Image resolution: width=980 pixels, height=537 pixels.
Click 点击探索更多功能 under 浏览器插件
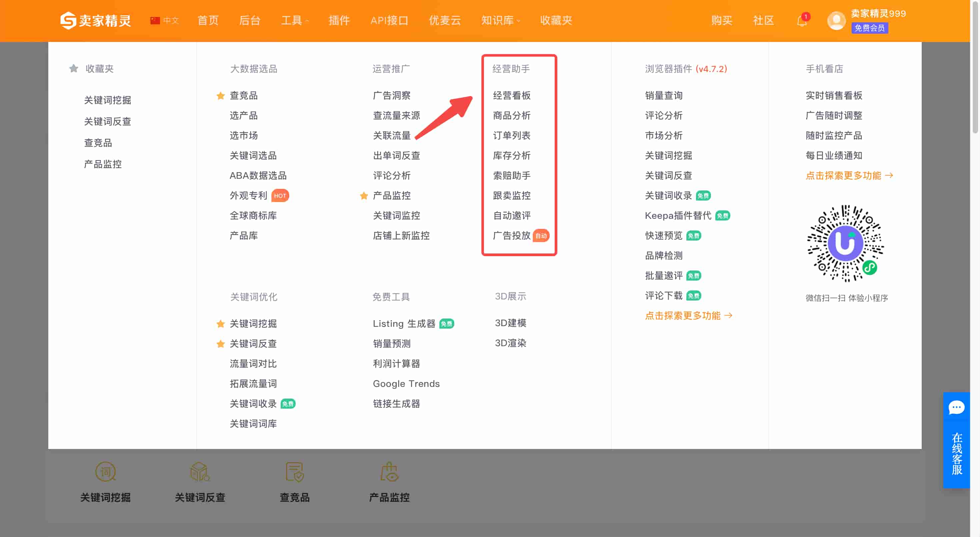point(689,316)
